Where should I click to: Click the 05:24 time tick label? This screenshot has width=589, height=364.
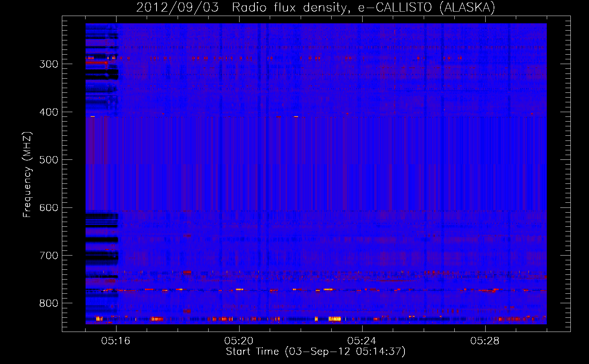[362, 341]
